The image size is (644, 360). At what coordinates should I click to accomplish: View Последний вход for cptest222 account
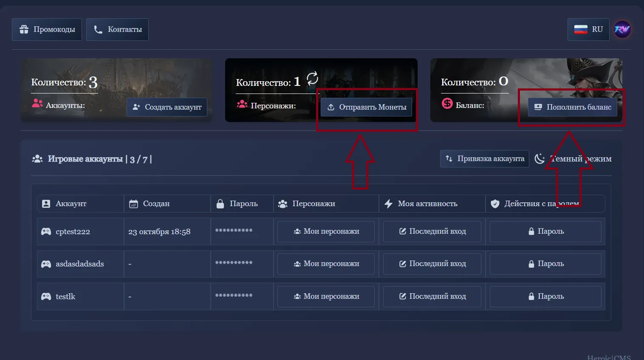432,232
